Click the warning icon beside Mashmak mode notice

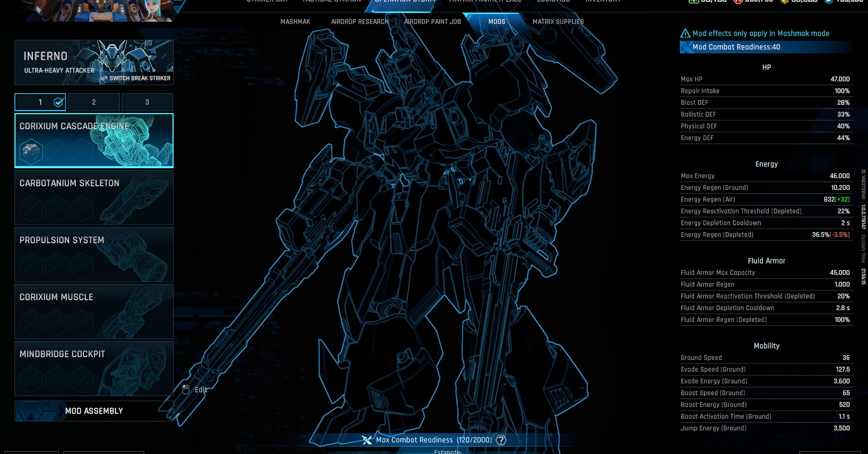click(684, 33)
